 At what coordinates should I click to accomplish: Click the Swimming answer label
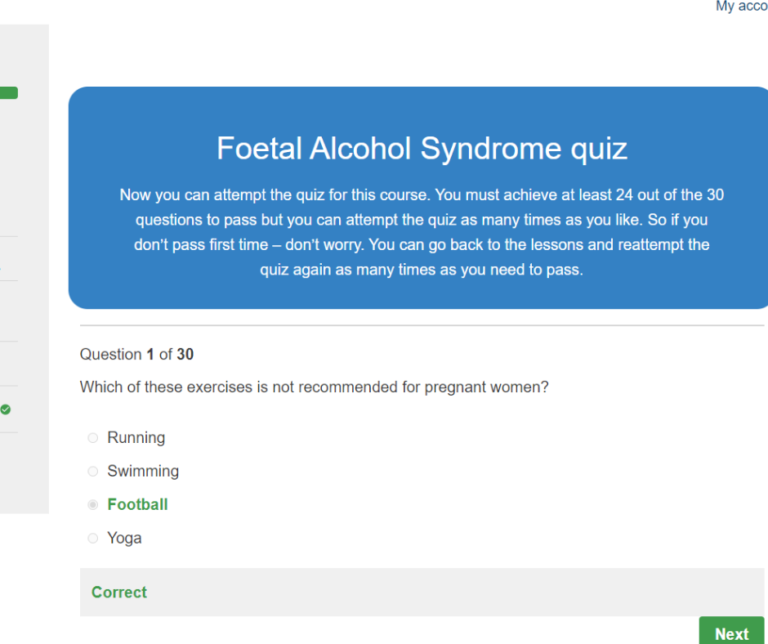[x=143, y=471]
